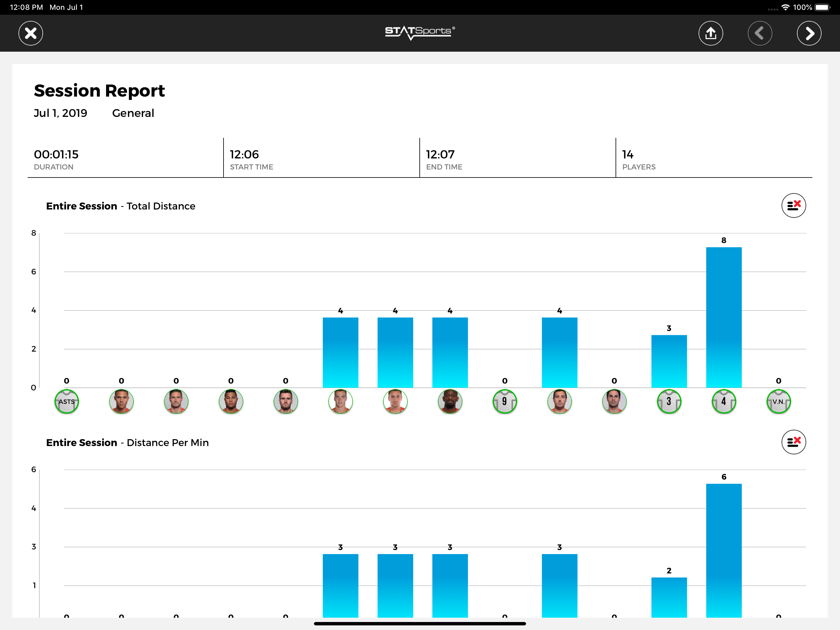Tap the Session Report heading
This screenshot has height=630, width=840.
click(100, 91)
